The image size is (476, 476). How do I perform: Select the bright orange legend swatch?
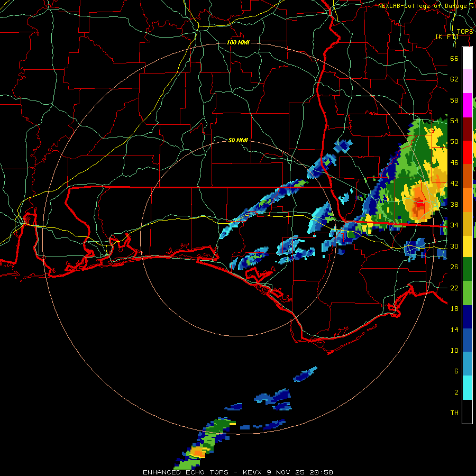point(467,200)
